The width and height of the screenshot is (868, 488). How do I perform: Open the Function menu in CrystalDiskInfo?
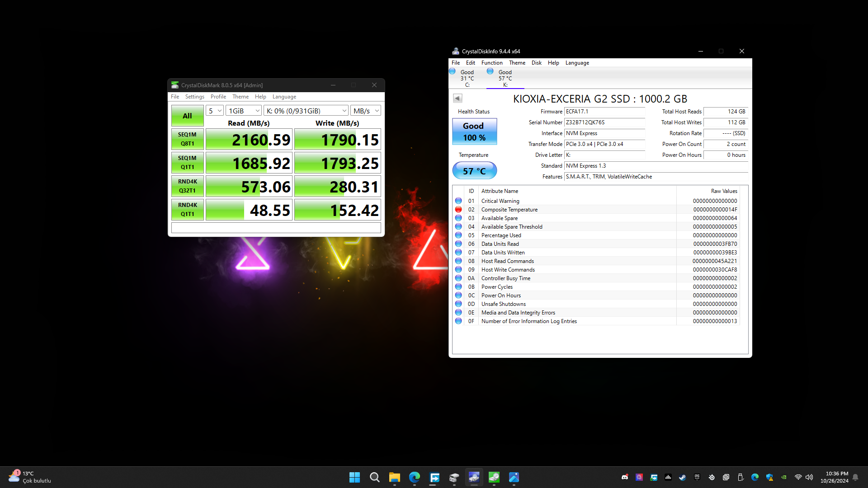click(491, 63)
